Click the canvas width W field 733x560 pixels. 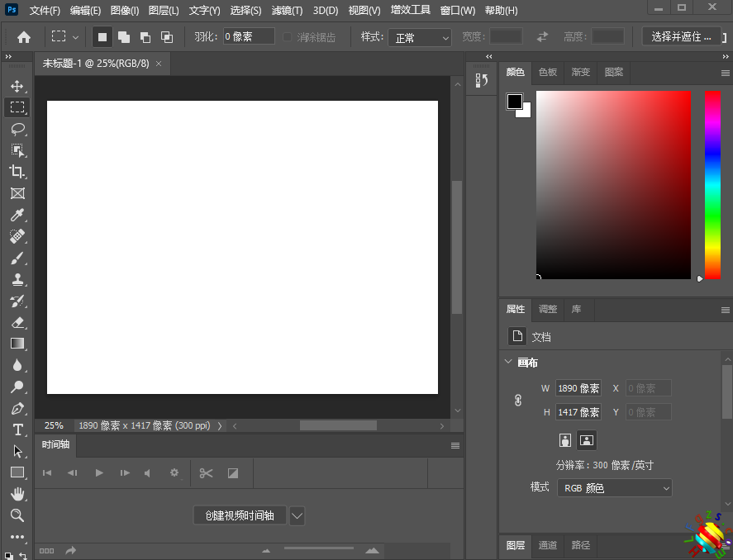click(x=578, y=388)
